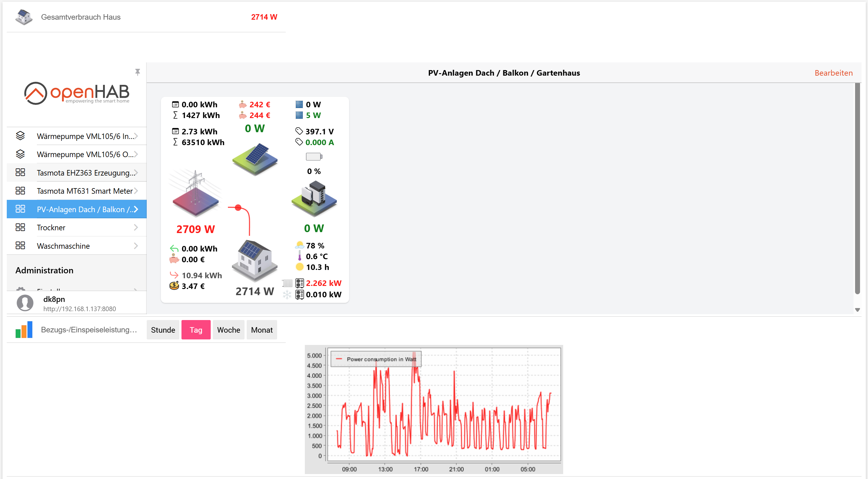Open first Wärmepumpe VML105/6 In... page
868x479 pixels.
click(x=86, y=136)
